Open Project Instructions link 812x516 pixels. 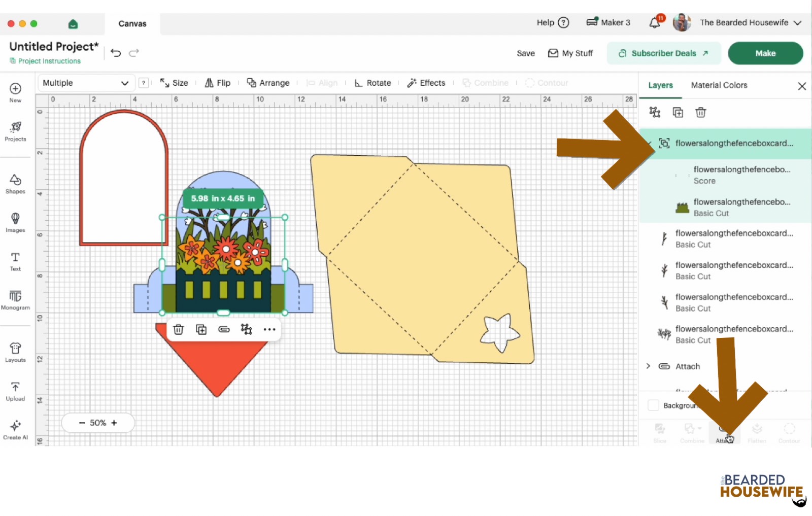[x=49, y=61]
